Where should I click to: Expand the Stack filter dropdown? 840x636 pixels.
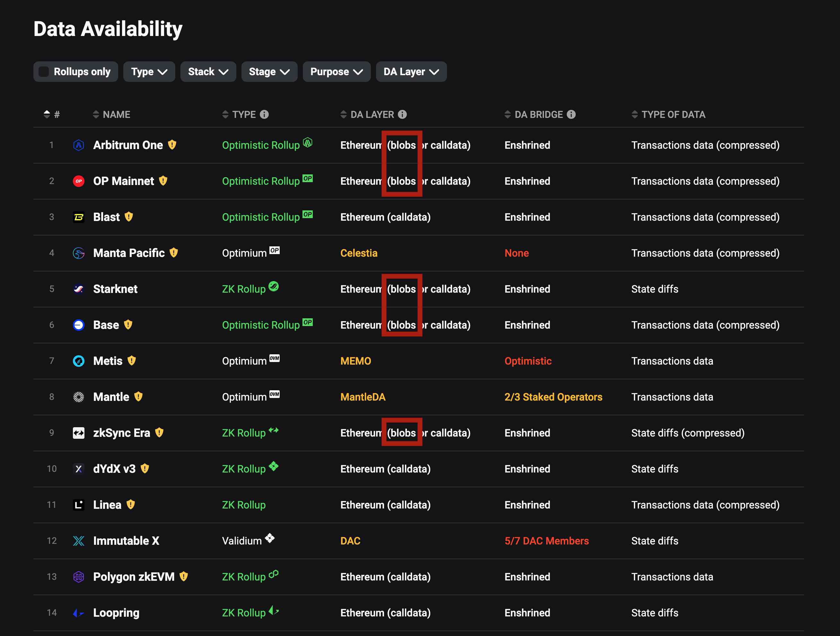pyautogui.click(x=208, y=72)
